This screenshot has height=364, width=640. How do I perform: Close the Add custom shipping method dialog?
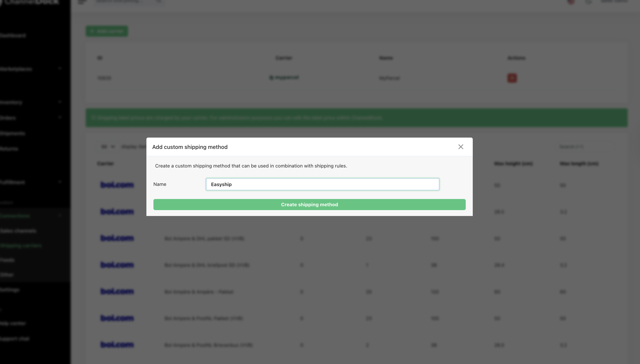click(461, 147)
